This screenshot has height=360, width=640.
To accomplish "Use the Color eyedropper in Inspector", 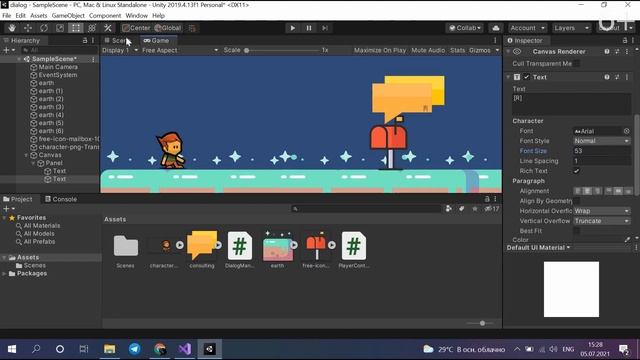I will click(627, 240).
